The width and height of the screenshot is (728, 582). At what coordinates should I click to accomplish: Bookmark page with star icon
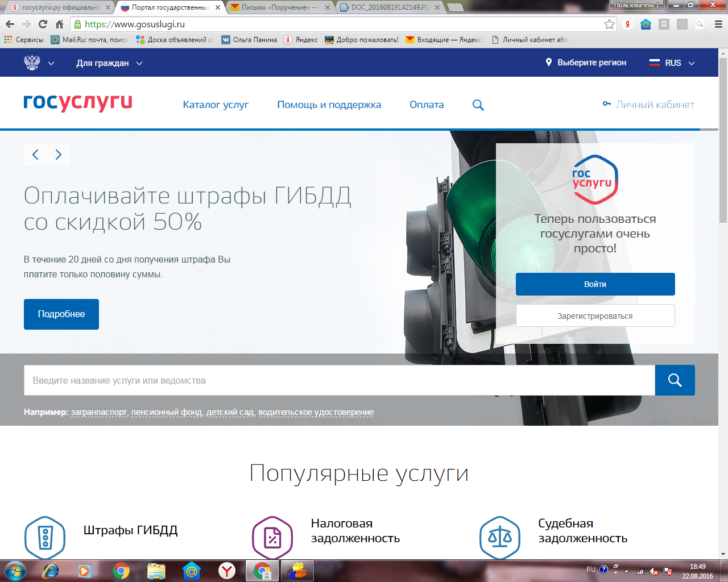(610, 24)
